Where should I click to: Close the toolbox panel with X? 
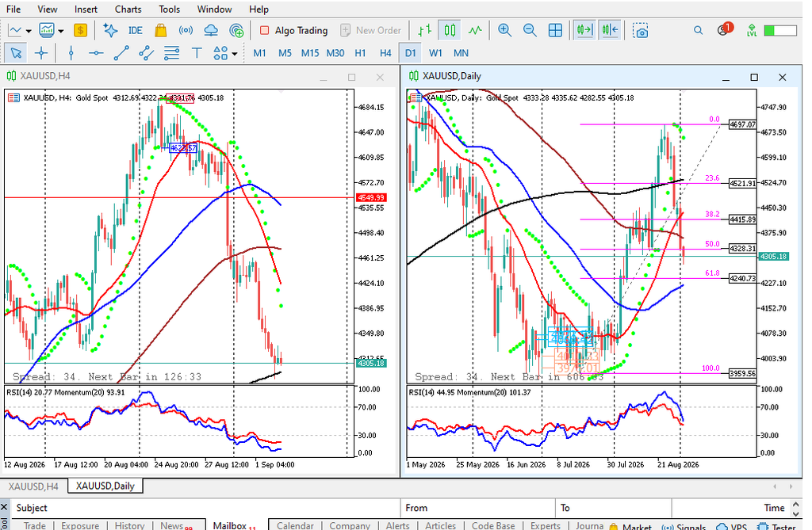4,507
